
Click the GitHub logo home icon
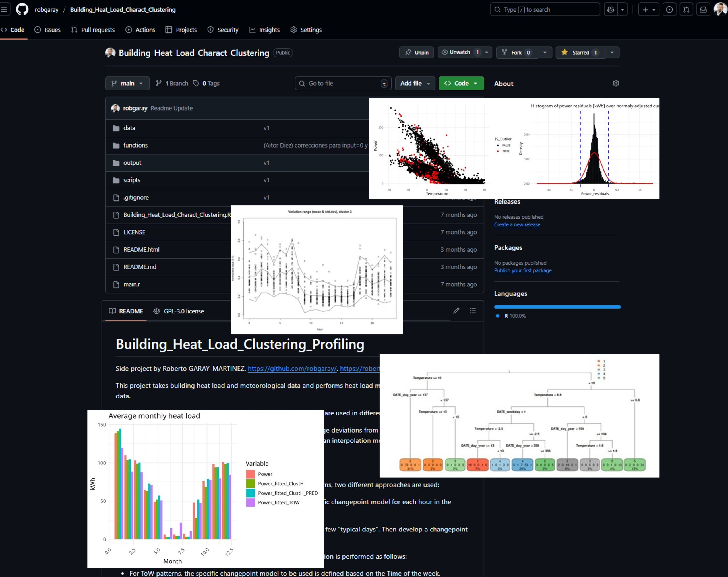click(22, 9)
